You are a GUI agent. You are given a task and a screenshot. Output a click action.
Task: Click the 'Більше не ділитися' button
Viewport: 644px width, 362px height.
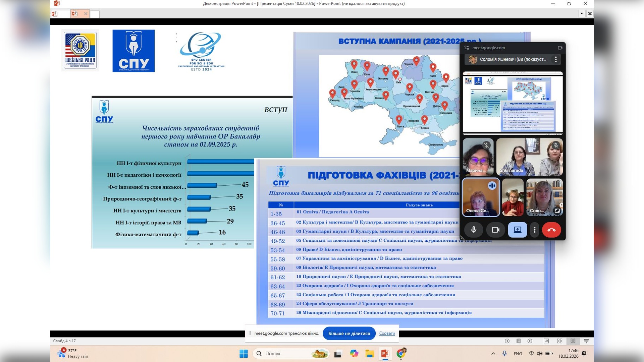pyautogui.click(x=349, y=334)
